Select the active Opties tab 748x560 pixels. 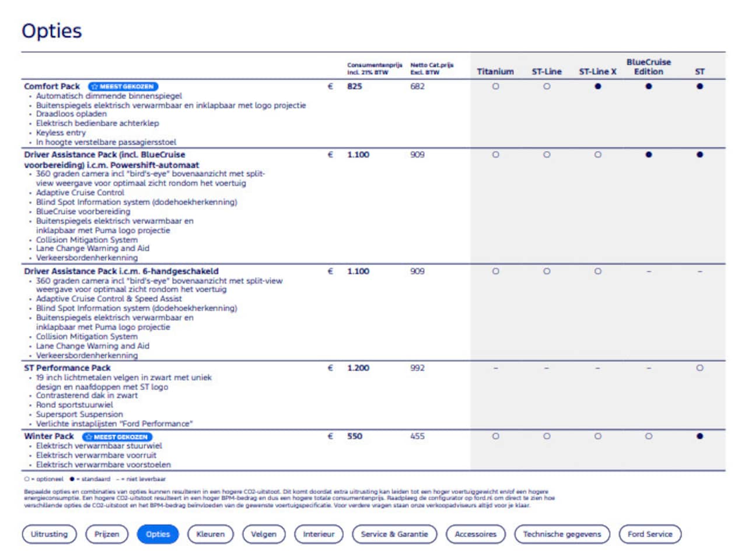[x=158, y=534]
